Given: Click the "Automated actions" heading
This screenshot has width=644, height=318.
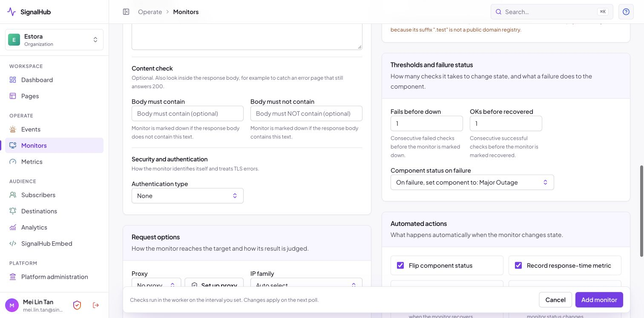Looking at the screenshot, I should [419, 223].
